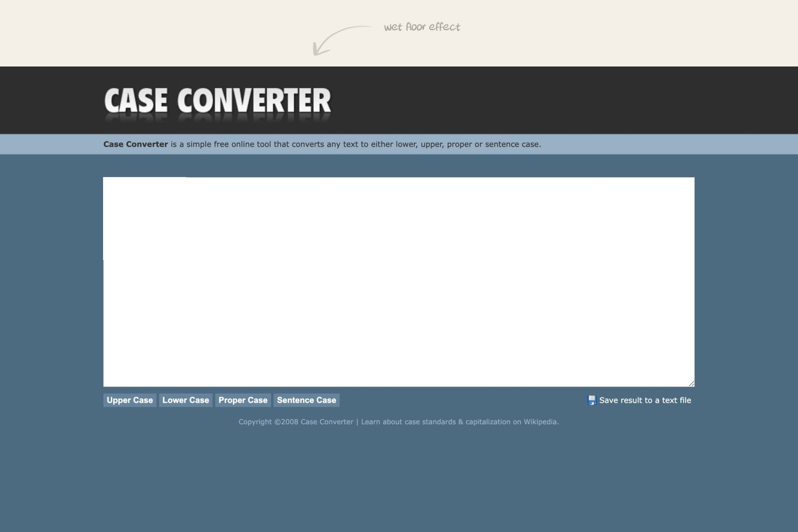
Task: Click the CONVERTER word in header logo
Action: tap(254, 101)
